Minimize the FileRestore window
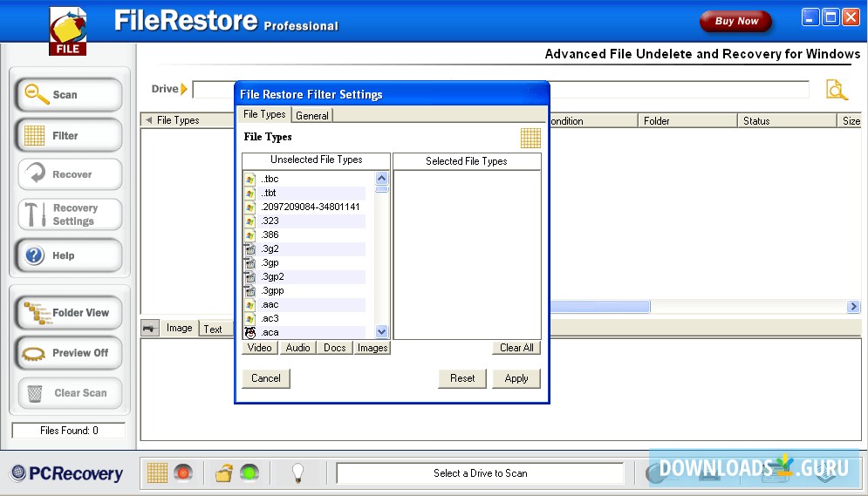Image resolution: width=868 pixels, height=496 pixels. [810, 17]
